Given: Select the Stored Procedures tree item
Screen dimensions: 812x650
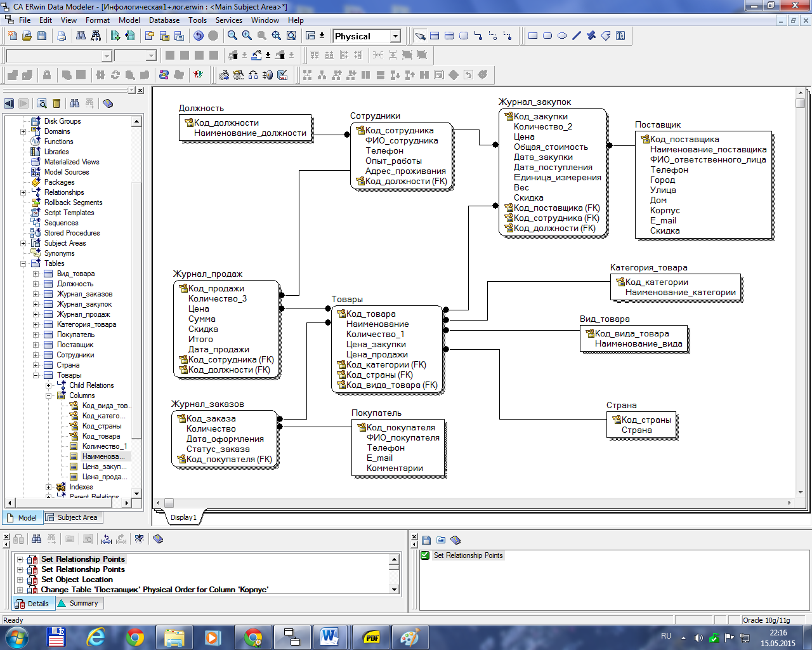Looking at the screenshot, I should (72, 233).
